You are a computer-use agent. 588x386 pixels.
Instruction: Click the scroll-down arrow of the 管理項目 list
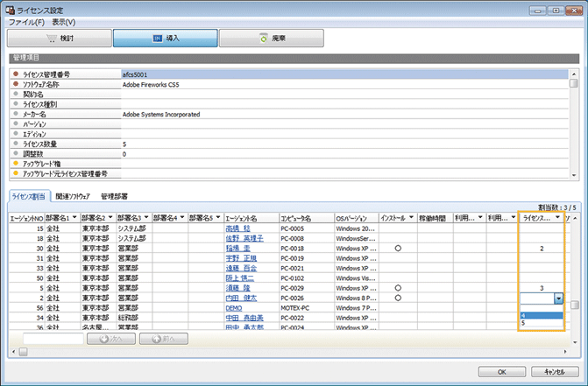(x=574, y=175)
